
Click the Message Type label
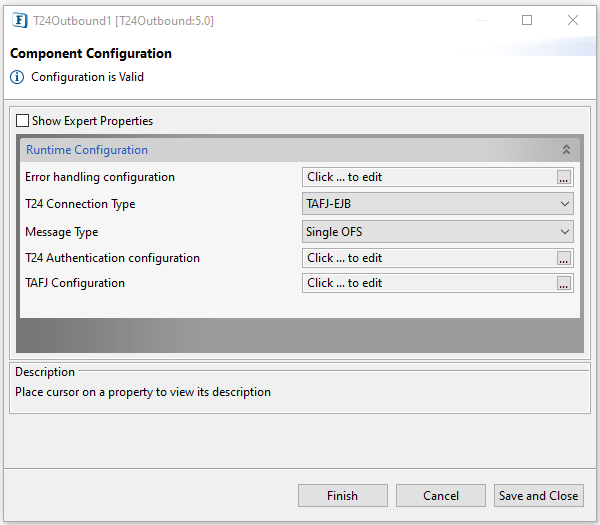pos(62,232)
